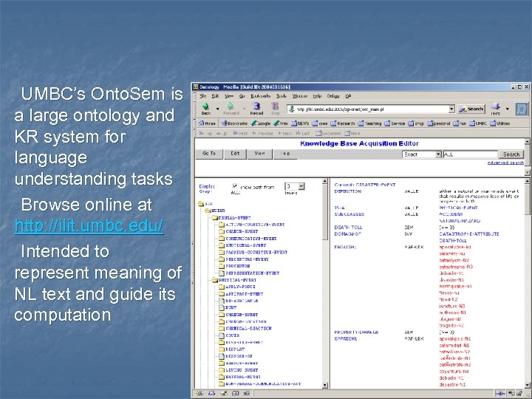
Task: Click the Composer icon in status bar
Action: point(224,394)
